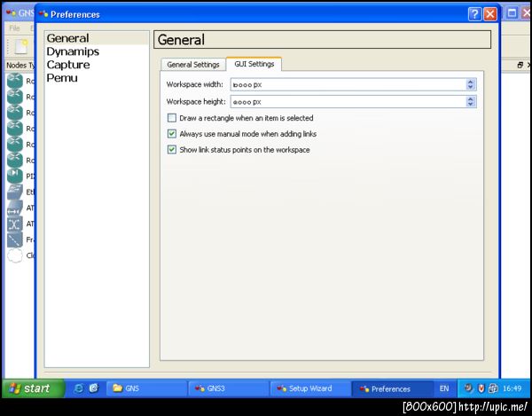This screenshot has height=416, width=532.
Task: Select the GUI Settings tab
Action: point(254,64)
